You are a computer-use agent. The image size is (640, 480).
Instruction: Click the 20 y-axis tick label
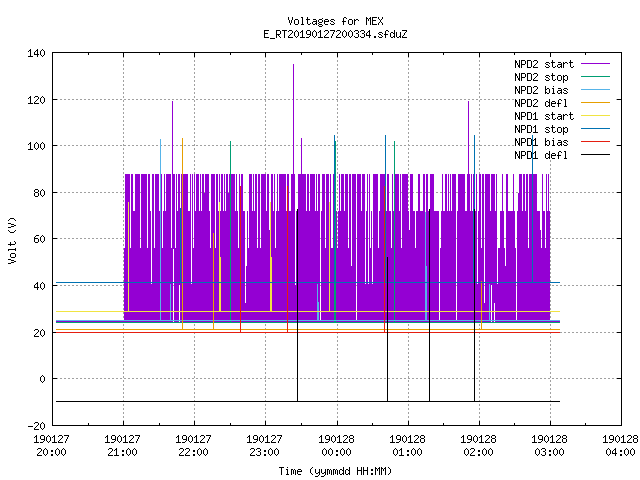pos(39,333)
